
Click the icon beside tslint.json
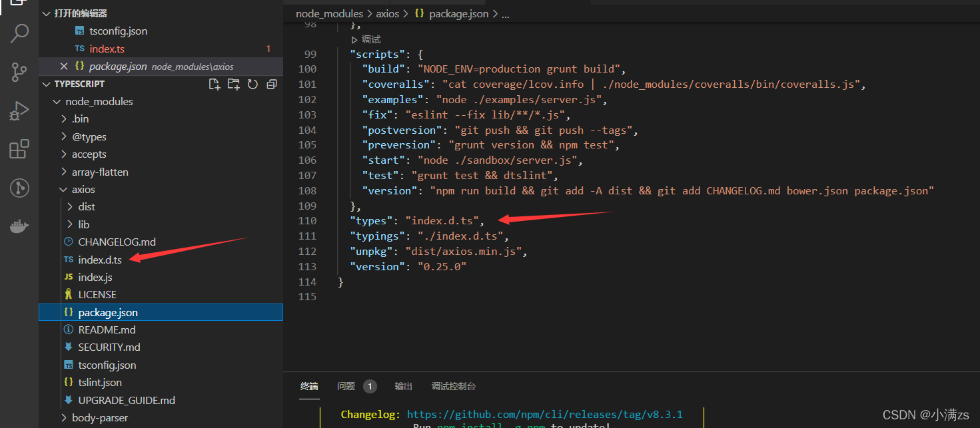[x=68, y=382]
